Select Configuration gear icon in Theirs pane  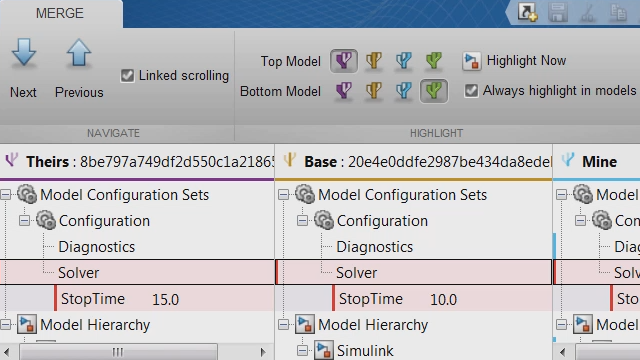[x=46, y=220]
